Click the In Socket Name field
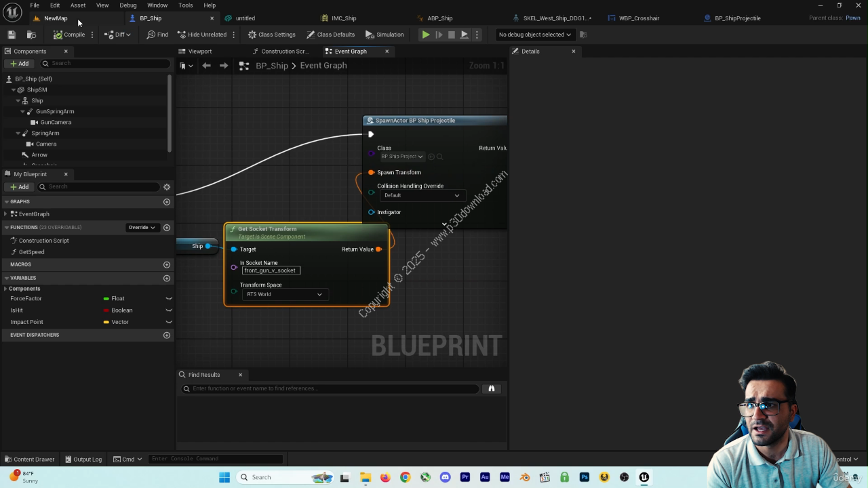Image resolution: width=868 pixels, height=488 pixels. click(271, 270)
